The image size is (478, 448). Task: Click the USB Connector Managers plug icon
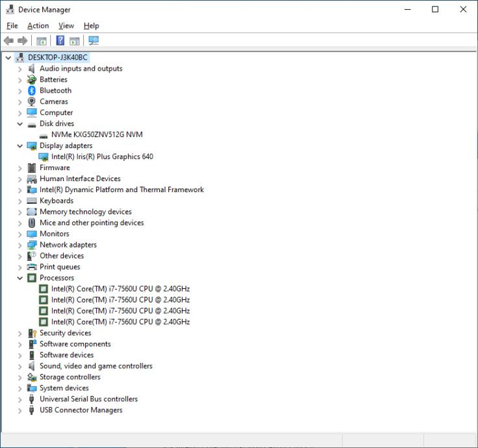[31, 410]
